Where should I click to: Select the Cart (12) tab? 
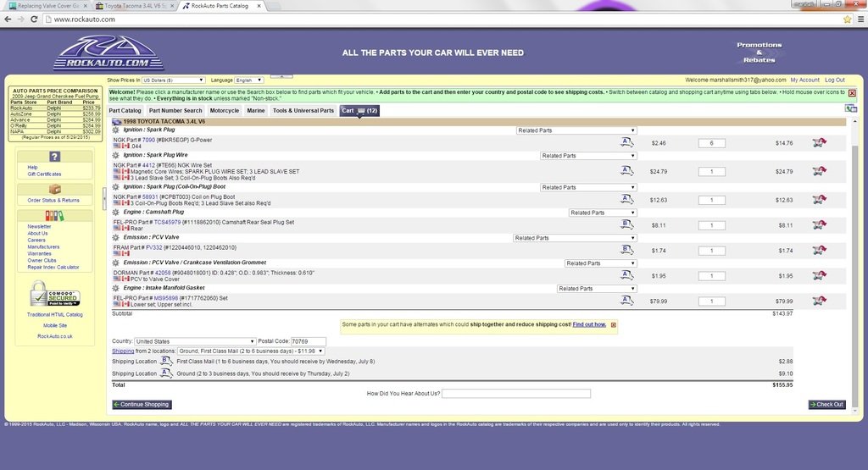[x=359, y=111]
